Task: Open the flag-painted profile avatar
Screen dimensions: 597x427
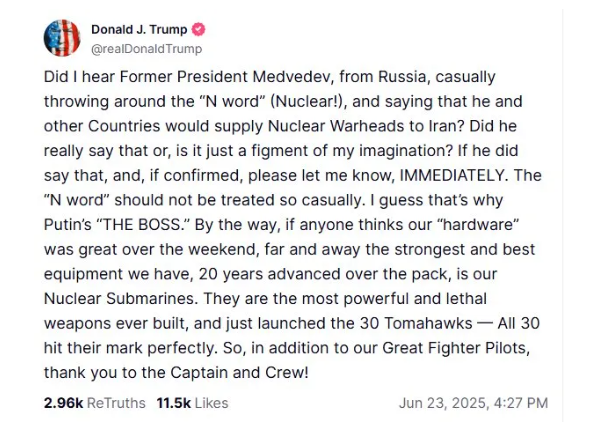Action: tap(62, 38)
